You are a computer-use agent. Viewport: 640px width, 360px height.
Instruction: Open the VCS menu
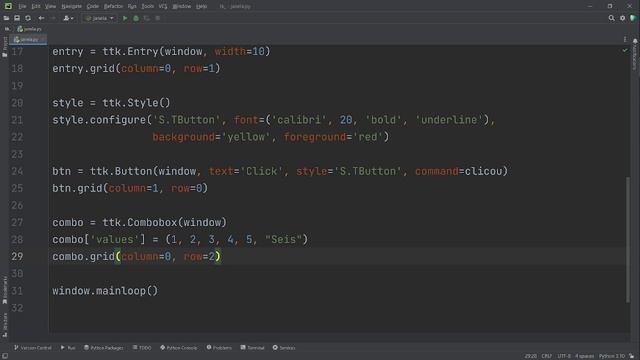pos(163,6)
